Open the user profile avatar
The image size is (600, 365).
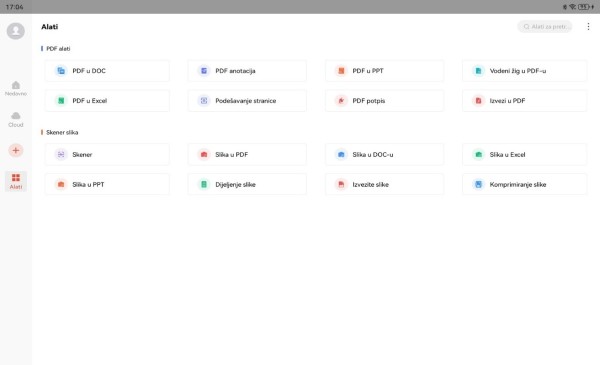16,31
